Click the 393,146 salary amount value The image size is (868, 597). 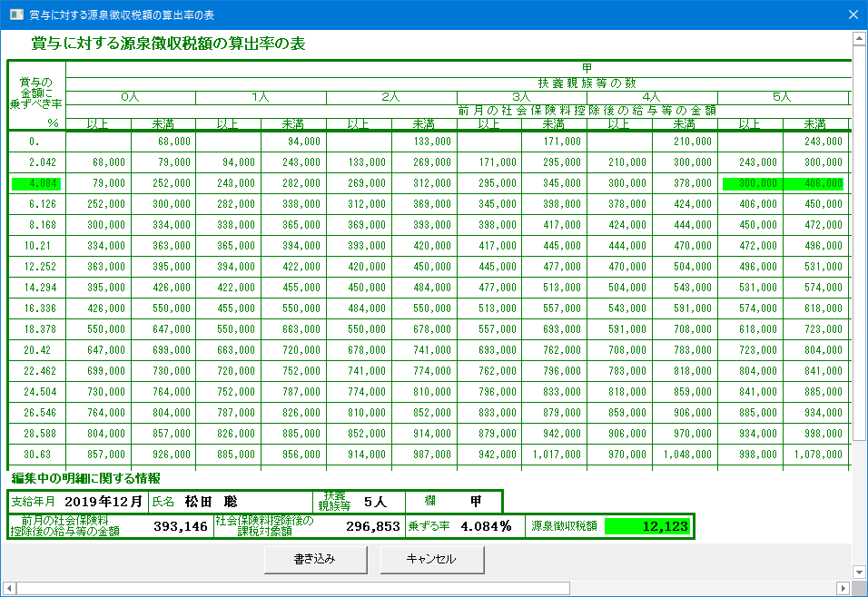181,526
